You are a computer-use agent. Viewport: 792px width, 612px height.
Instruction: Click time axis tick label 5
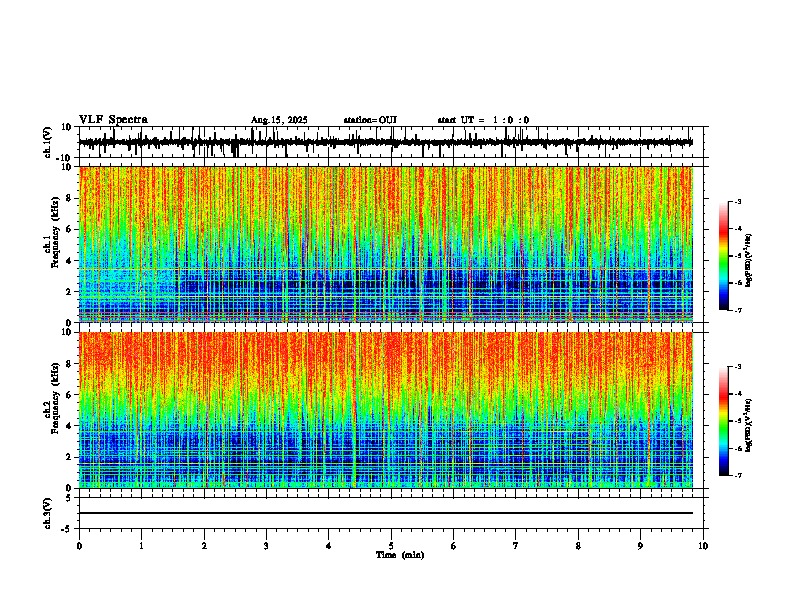[391, 546]
